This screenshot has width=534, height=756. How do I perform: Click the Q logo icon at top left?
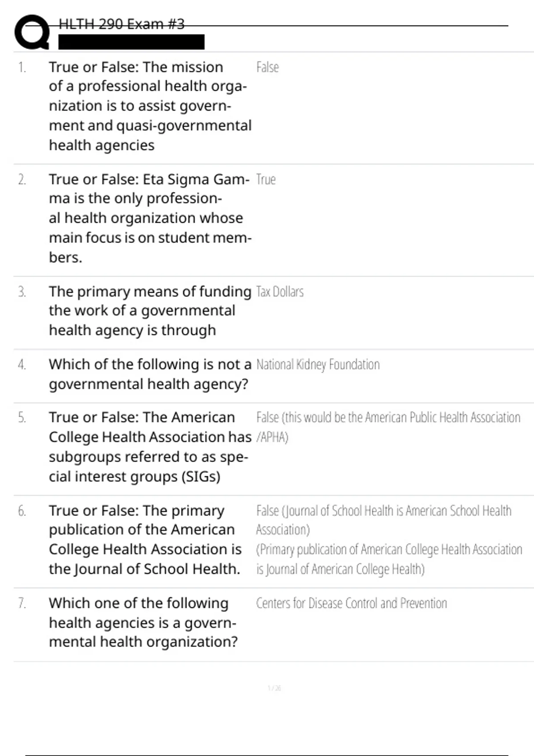pos(32,32)
